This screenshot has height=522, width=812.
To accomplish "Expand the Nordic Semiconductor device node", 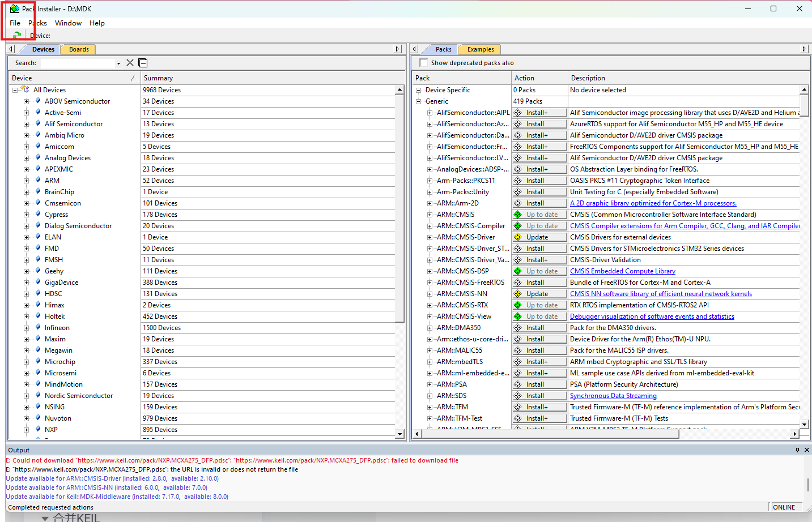I will pyautogui.click(x=26, y=396).
